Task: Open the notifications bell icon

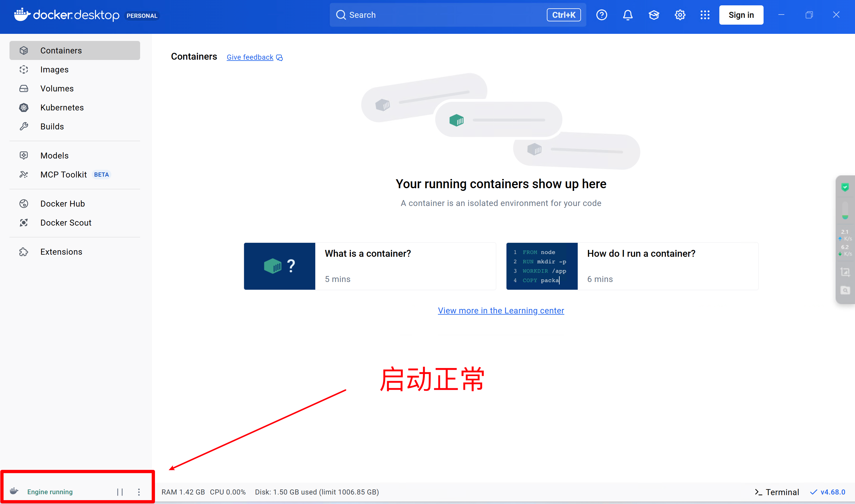Action: (627, 15)
